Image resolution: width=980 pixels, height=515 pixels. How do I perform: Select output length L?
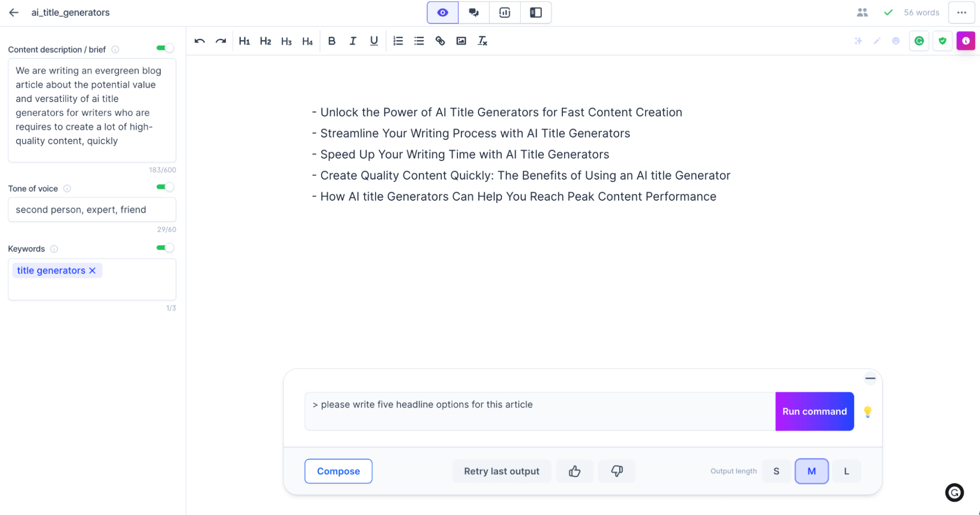click(846, 471)
